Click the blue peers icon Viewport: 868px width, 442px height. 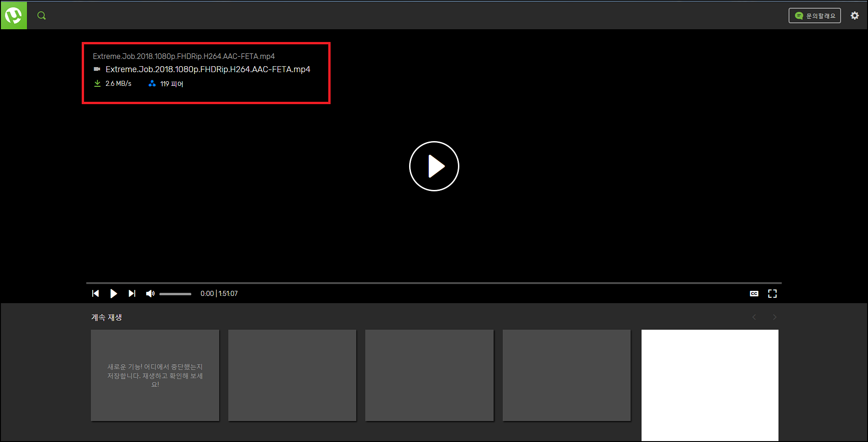coord(152,84)
